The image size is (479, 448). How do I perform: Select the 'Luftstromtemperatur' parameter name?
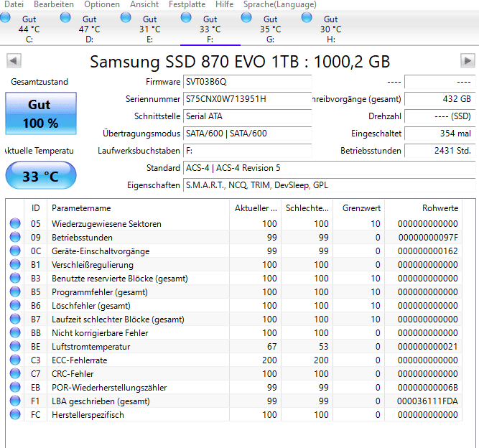(90, 347)
